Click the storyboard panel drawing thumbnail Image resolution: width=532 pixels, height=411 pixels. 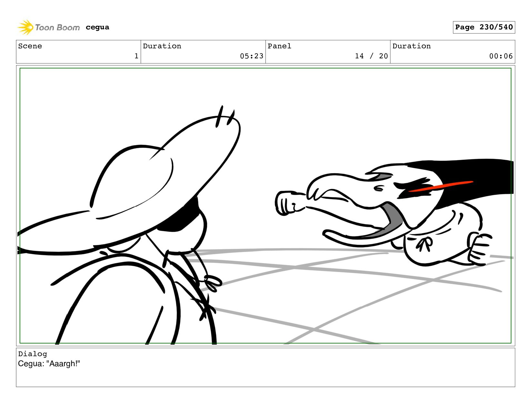click(265, 206)
